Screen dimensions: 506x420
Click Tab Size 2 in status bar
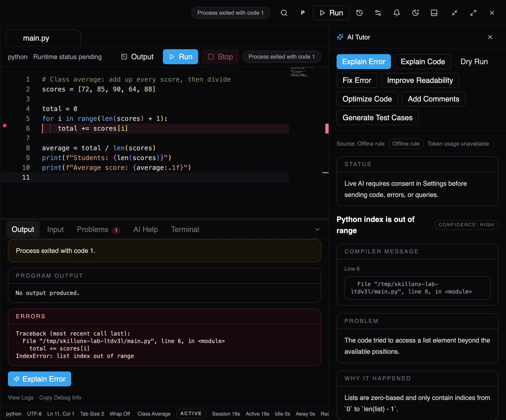[x=92, y=413]
